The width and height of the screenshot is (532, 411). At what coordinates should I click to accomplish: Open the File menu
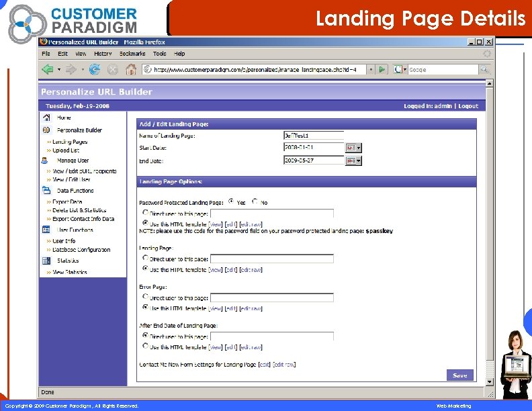click(x=46, y=54)
